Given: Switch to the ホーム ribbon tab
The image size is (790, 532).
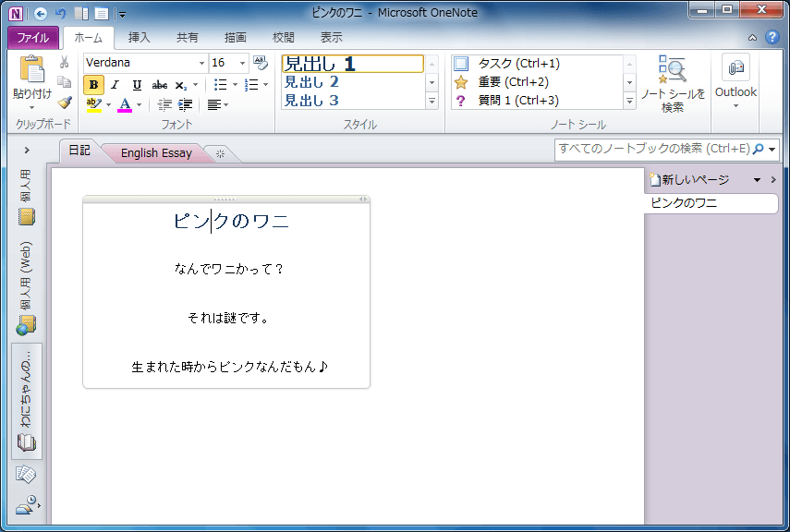Looking at the screenshot, I should pos(89,37).
